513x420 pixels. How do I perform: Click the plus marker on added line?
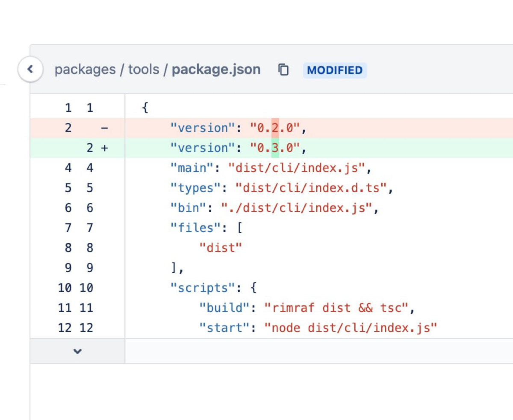(x=104, y=148)
